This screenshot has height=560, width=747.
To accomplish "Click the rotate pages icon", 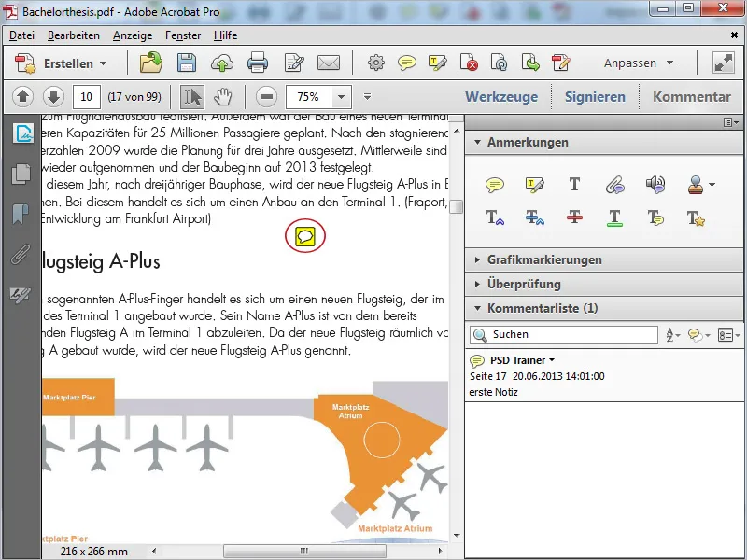I will (x=499, y=63).
